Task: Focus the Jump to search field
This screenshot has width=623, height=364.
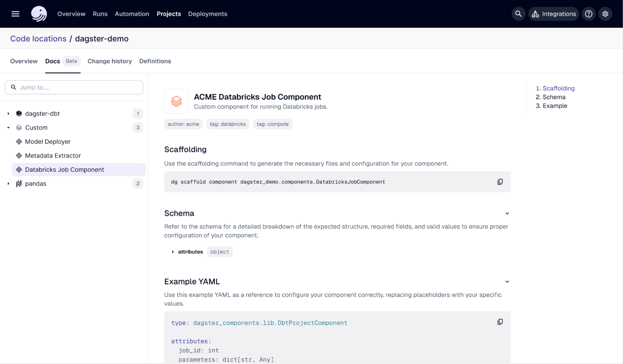Action: point(74,87)
